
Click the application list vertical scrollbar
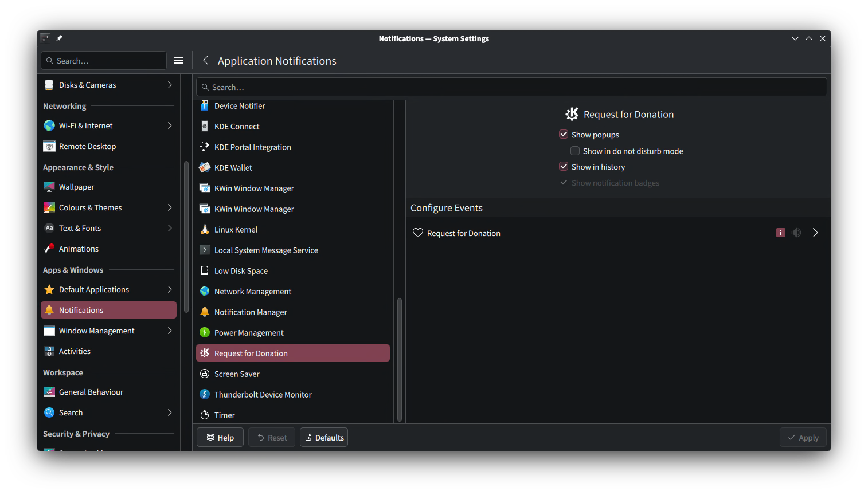(400, 360)
